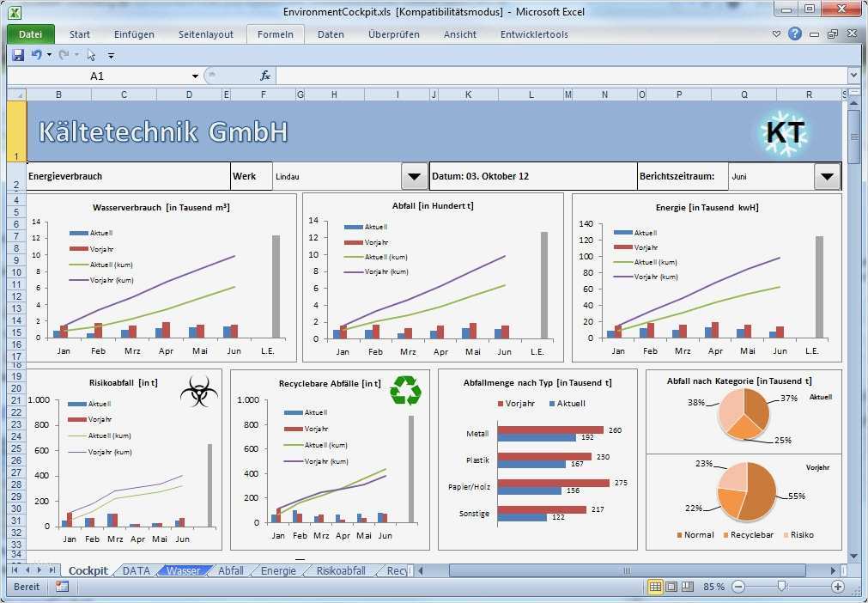Collapse the ribbon with the caret icon
Screen dimensions: 868x603
pos(776,34)
